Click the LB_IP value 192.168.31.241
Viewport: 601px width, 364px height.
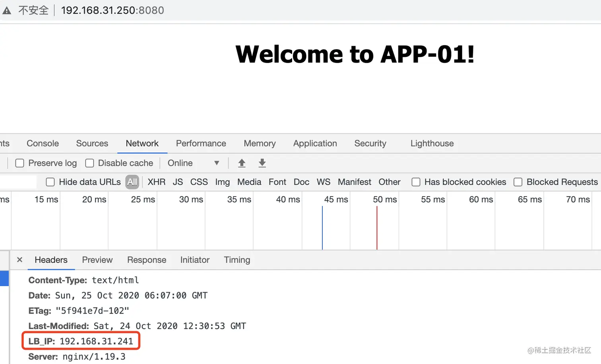[x=96, y=341]
